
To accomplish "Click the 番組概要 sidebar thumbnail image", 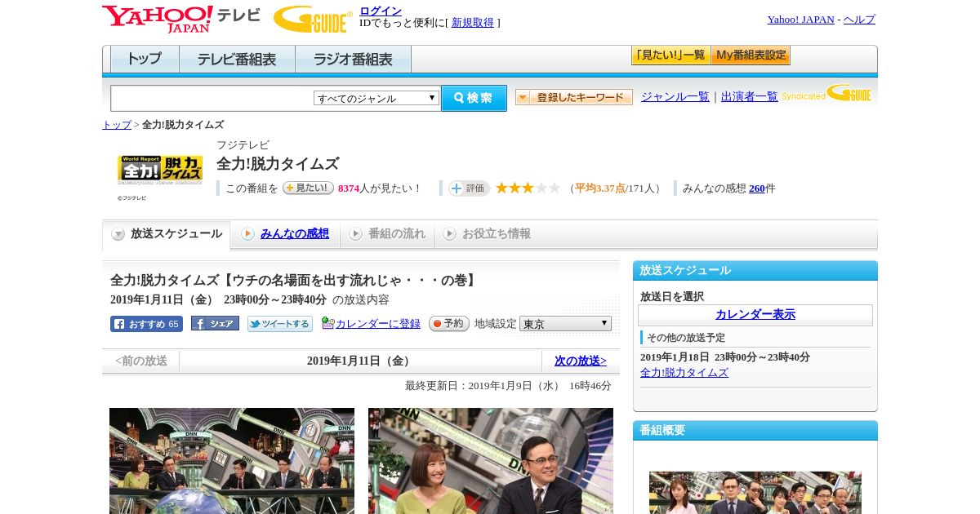I will tap(755, 493).
